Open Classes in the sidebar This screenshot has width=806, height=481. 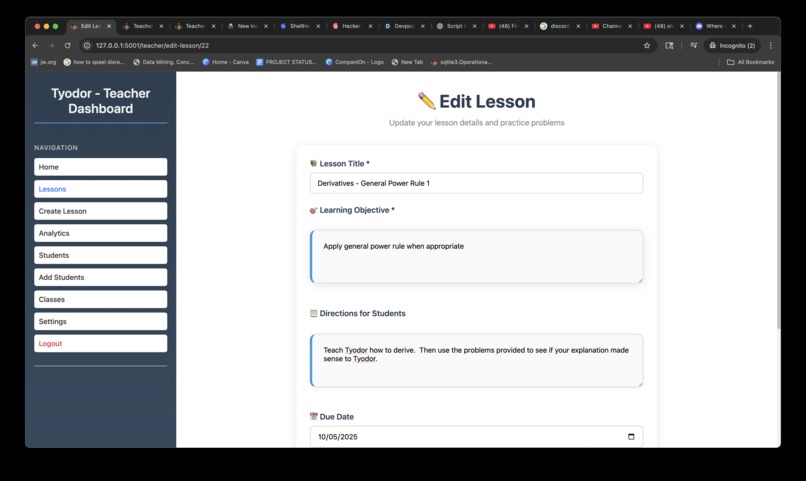pyautogui.click(x=101, y=300)
